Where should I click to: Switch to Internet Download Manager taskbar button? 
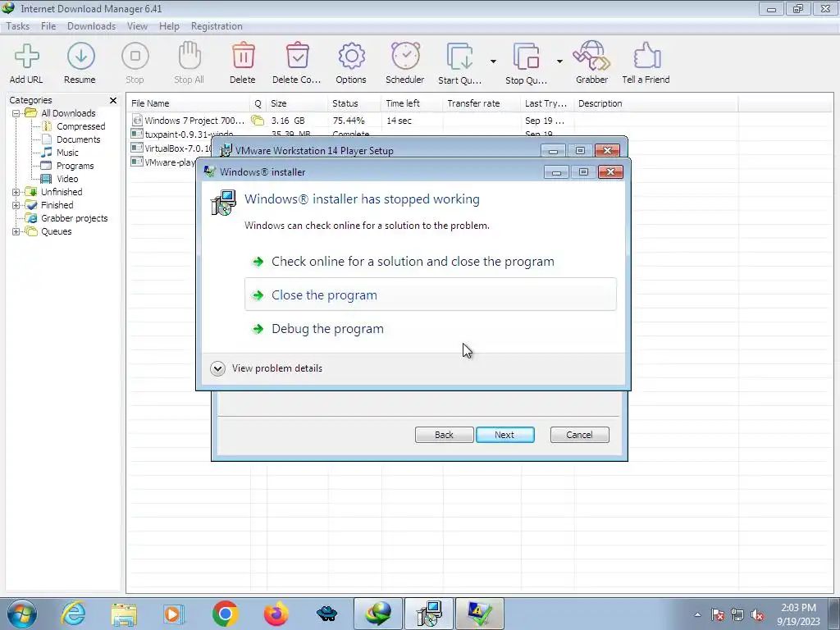click(377, 614)
